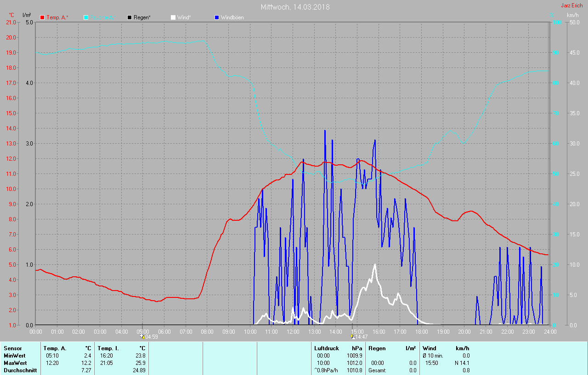Click the Temp. A. average value "7.27"
The height and width of the screenshot is (375, 588).
(x=86, y=370)
